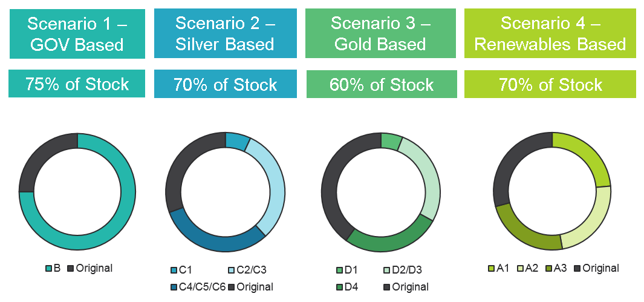Click the Scenario 3 – Gold Based header

pyautogui.click(x=381, y=34)
